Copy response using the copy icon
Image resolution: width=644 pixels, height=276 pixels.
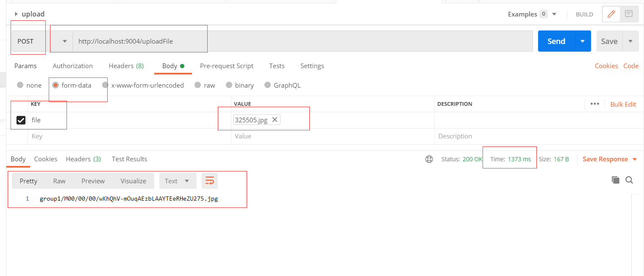[615, 180]
